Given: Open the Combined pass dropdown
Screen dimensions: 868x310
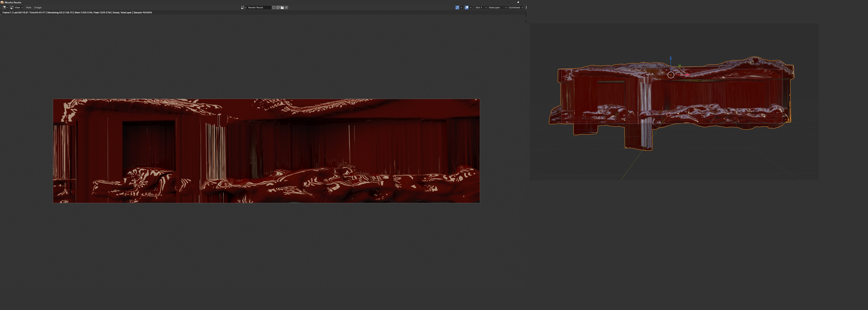Looking at the screenshot, I should point(516,7).
